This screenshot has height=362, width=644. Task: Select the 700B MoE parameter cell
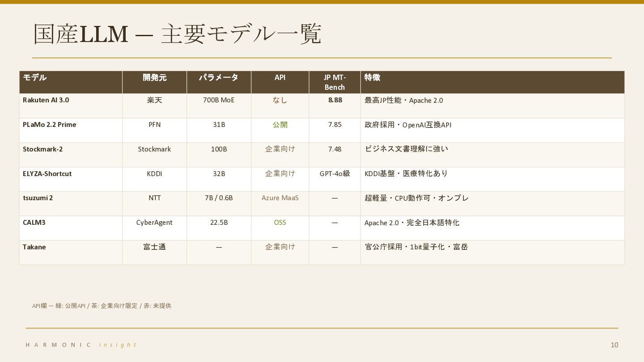(x=219, y=106)
